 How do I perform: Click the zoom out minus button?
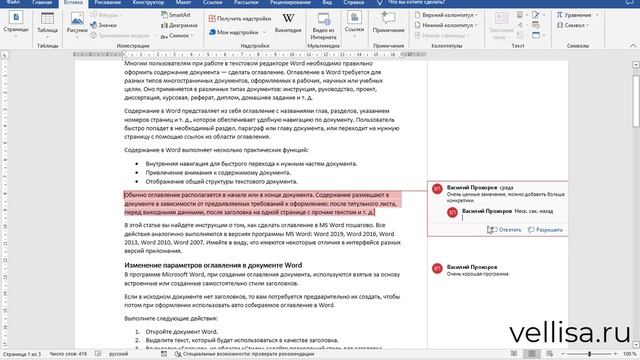click(x=563, y=354)
